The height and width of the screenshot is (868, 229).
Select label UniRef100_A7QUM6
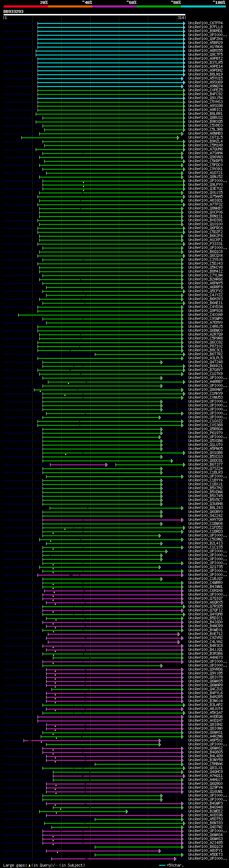205,149
